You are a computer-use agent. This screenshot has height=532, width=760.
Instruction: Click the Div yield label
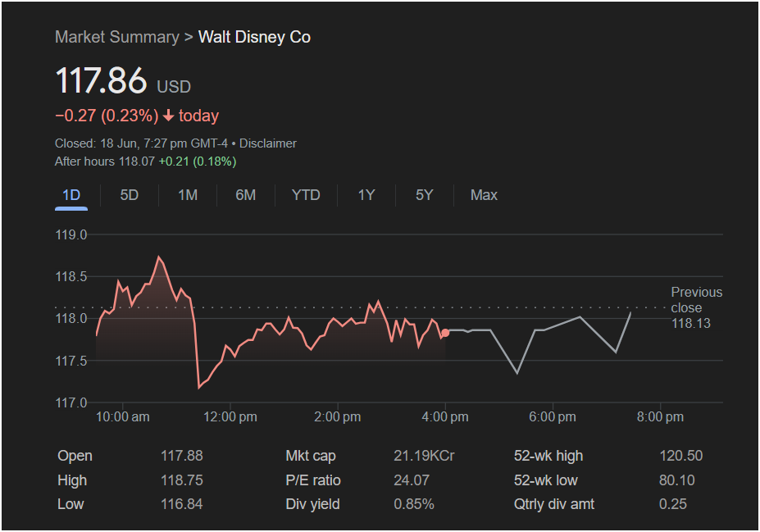point(312,504)
